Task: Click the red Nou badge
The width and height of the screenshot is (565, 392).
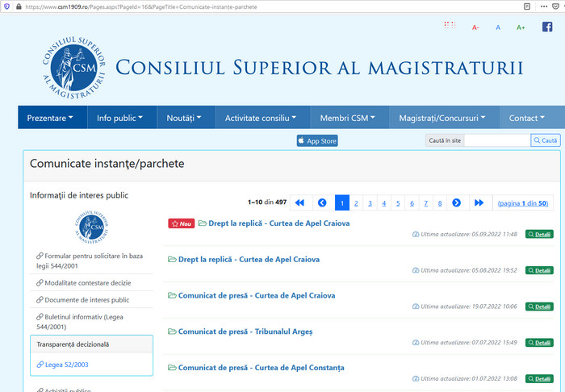Action: [x=182, y=223]
